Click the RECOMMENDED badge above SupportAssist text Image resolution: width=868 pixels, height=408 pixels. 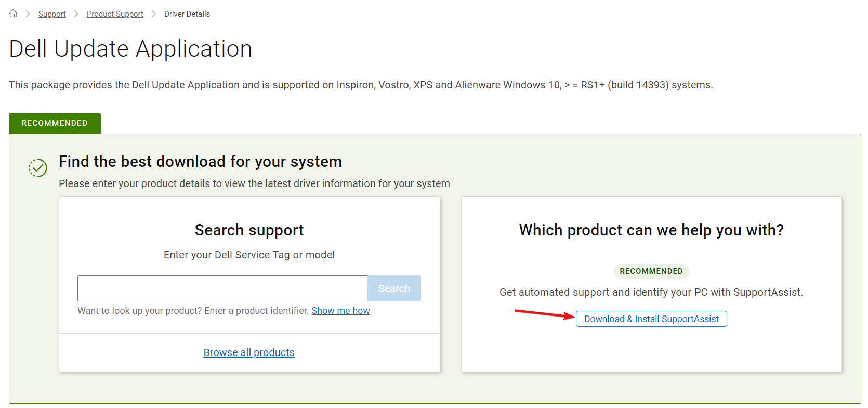651,271
